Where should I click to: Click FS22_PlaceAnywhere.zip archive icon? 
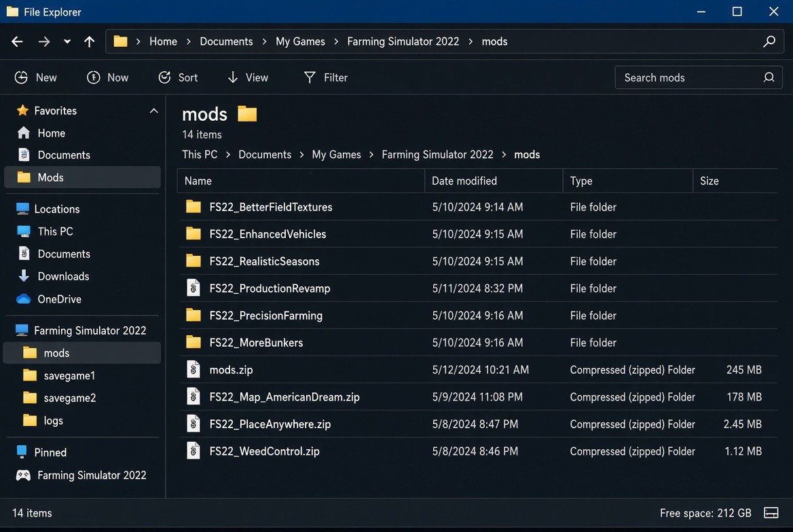(193, 423)
